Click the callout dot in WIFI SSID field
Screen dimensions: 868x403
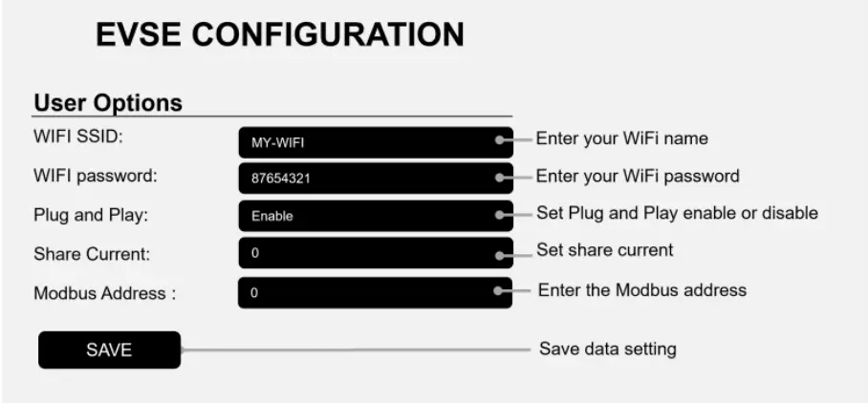499,139
